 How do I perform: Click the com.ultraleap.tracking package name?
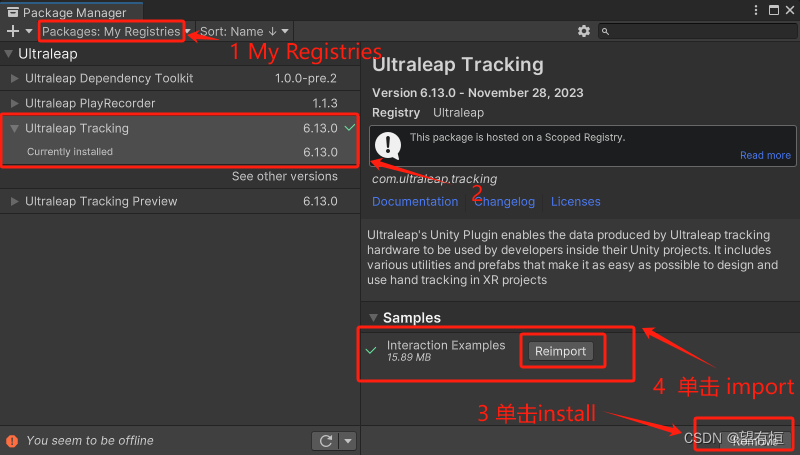tap(434, 179)
